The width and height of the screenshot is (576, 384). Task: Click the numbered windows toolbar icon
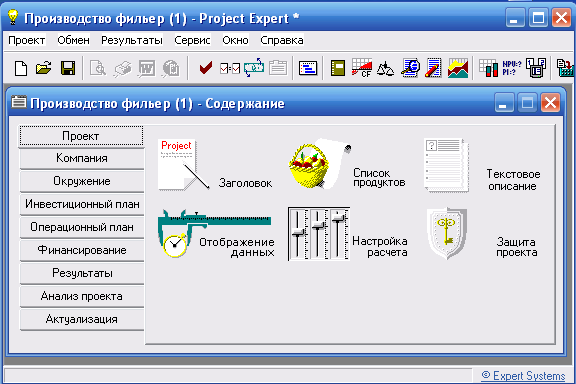(536, 68)
